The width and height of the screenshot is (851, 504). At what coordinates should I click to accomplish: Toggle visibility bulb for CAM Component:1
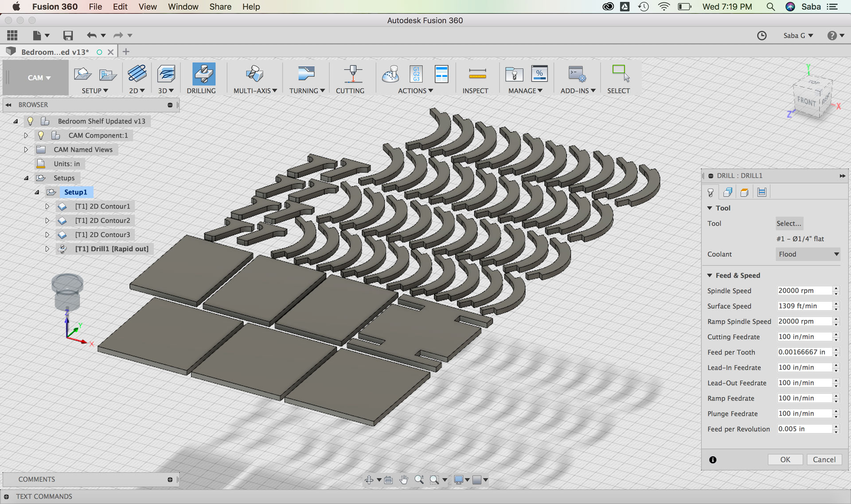coord(41,135)
